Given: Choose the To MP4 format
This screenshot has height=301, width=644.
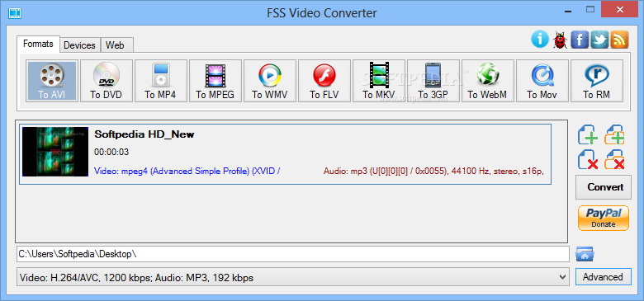Looking at the screenshot, I should [x=161, y=81].
